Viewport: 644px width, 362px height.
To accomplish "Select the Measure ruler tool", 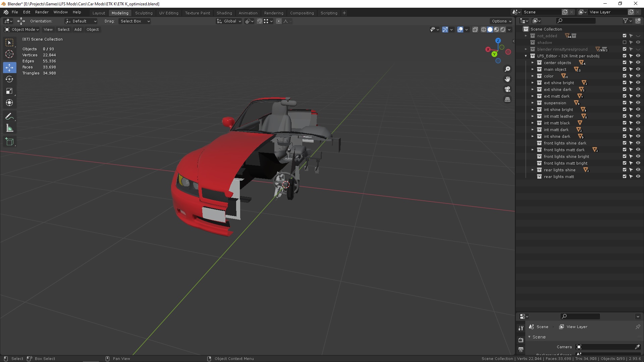I will 9,129.
